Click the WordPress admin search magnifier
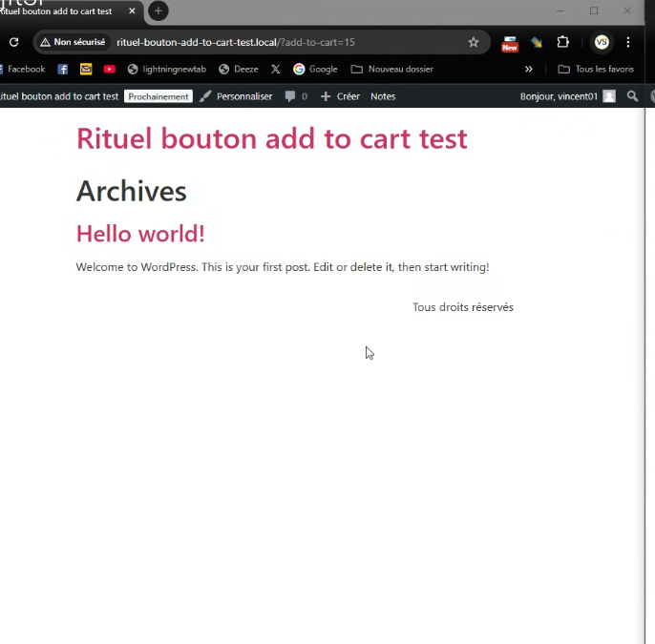 point(632,96)
